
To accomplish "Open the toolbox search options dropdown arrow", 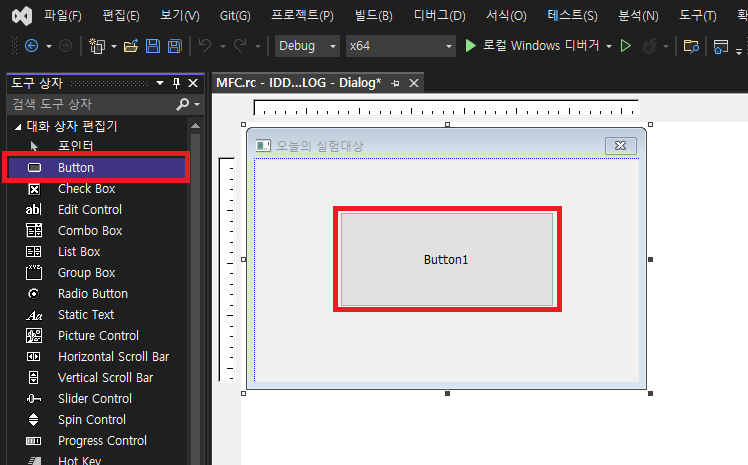I will [197, 104].
